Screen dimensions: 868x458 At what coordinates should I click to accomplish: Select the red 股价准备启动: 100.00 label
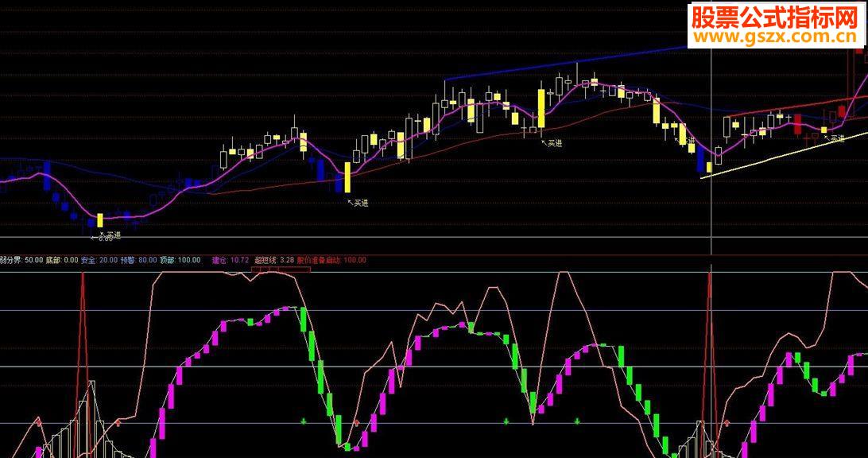point(331,260)
